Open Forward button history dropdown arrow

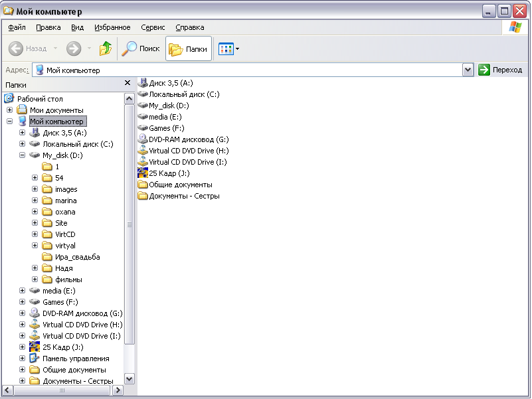[89, 48]
